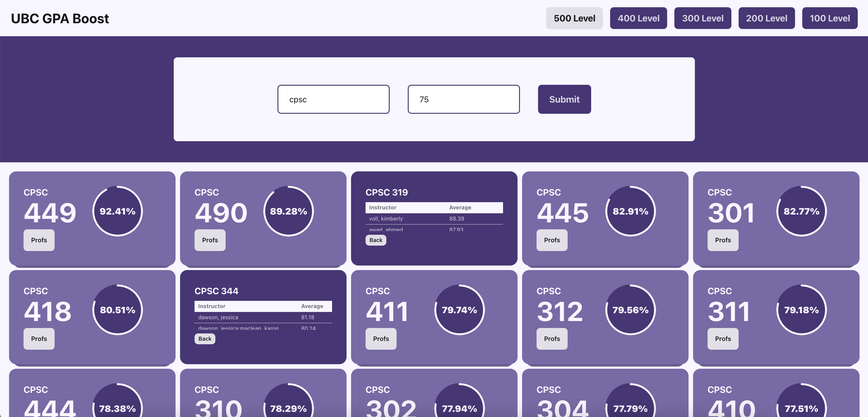
Task: Show Profs for CPSC 311
Action: point(723,339)
